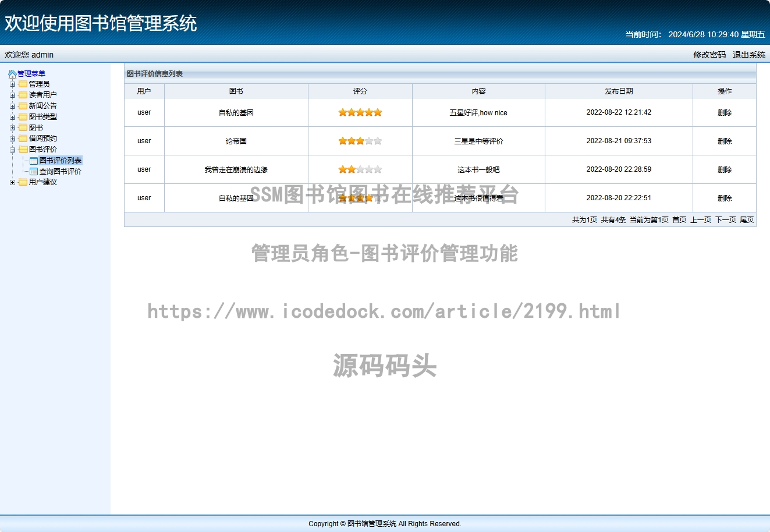Go to 下一页 in pagination
Viewport: 770px width, 532px height.
pos(726,220)
